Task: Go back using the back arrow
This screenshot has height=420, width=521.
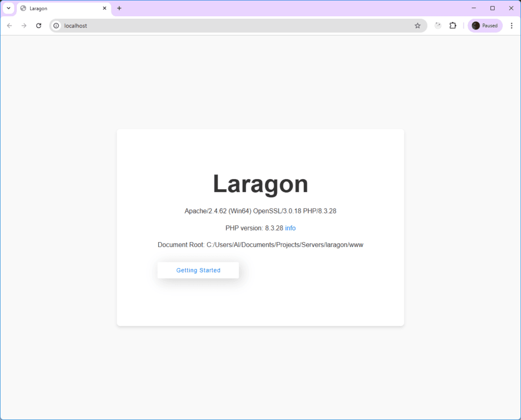Action: pyautogui.click(x=9, y=25)
